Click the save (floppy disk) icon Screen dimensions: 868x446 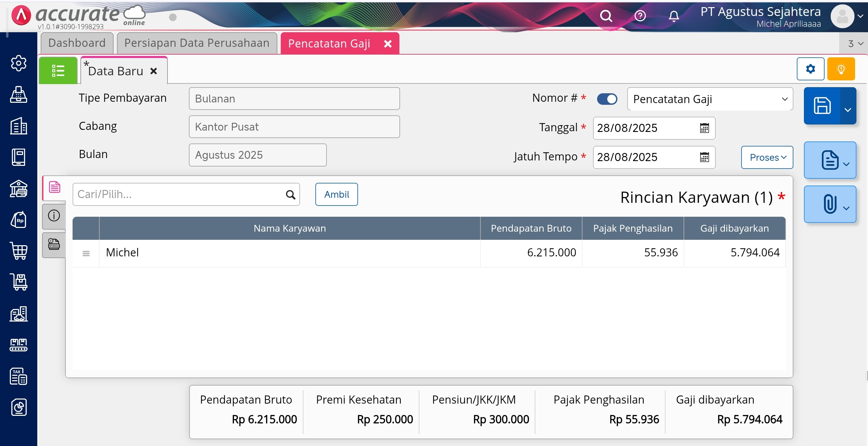tap(822, 105)
